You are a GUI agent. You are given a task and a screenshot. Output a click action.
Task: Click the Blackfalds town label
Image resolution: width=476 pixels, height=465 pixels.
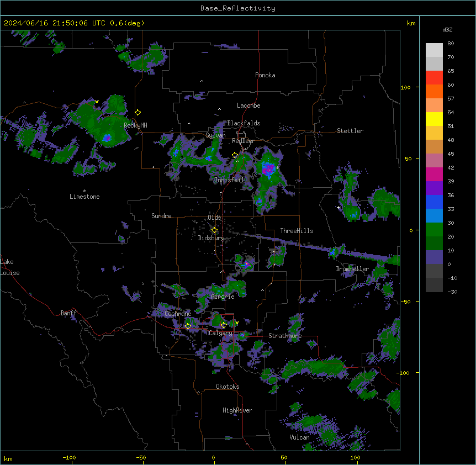point(244,123)
